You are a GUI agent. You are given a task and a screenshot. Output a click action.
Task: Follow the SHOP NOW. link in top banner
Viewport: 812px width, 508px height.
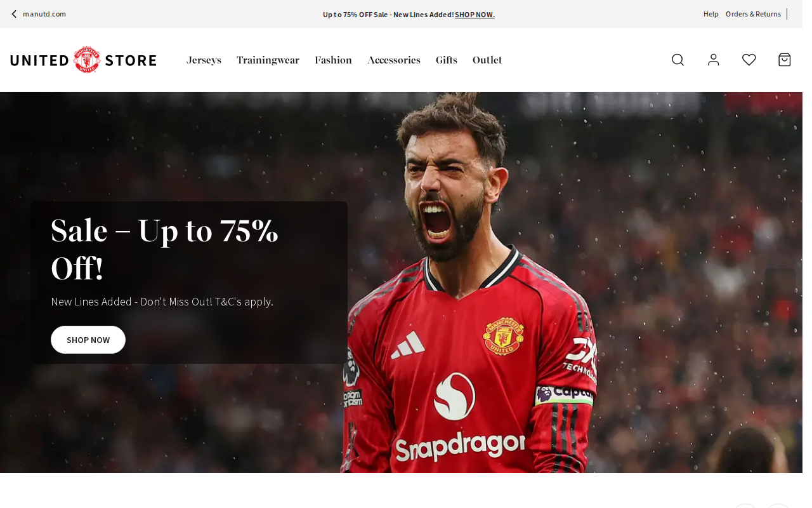(x=475, y=15)
